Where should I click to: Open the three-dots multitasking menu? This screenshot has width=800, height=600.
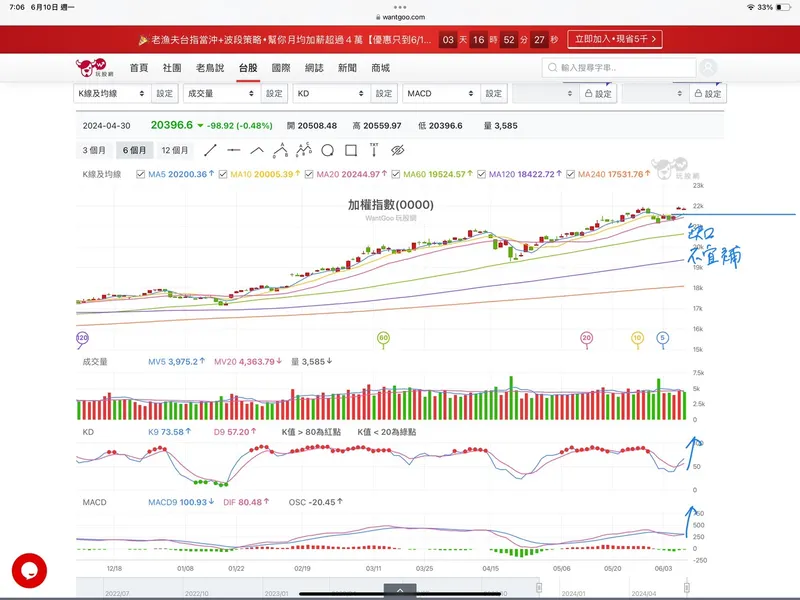pyautogui.click(x=400, y=7)
